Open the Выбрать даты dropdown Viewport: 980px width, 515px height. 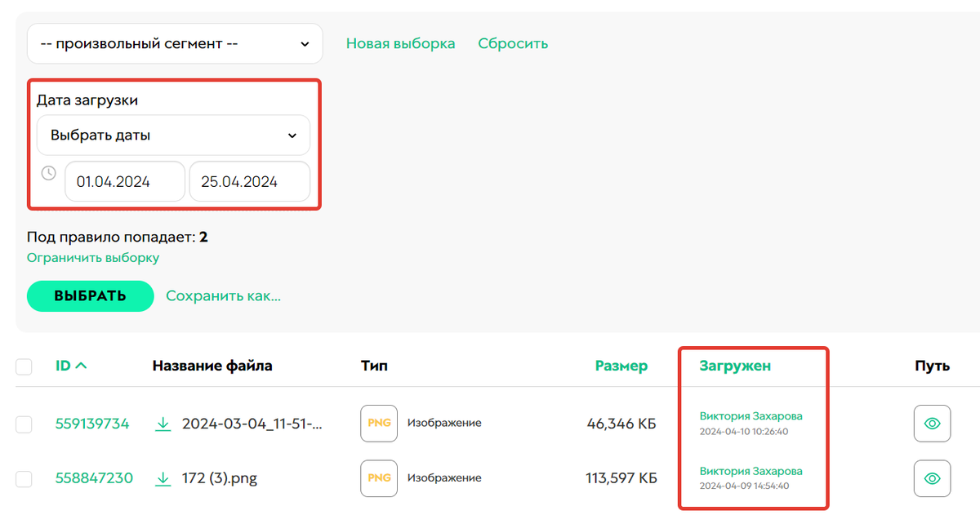173,135
